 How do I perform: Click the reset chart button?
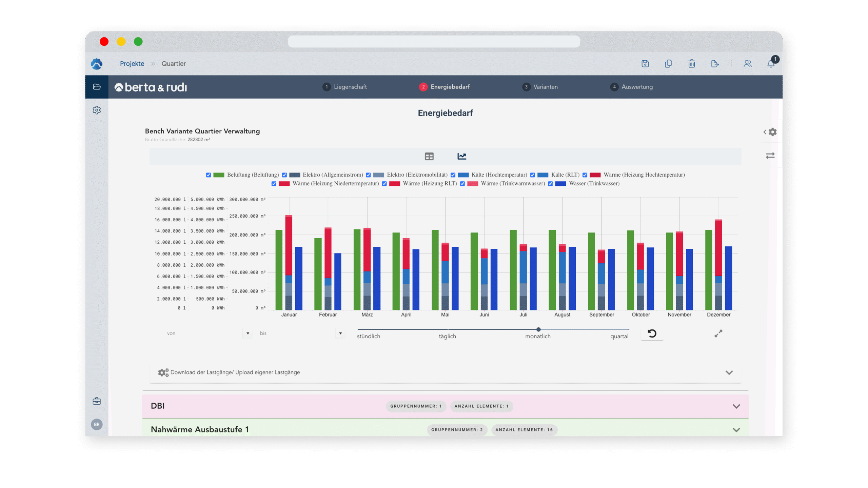point(652,333)
